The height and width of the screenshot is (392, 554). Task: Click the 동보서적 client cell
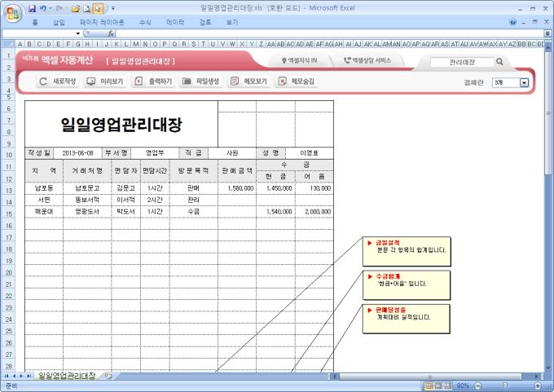pos(87,200)
